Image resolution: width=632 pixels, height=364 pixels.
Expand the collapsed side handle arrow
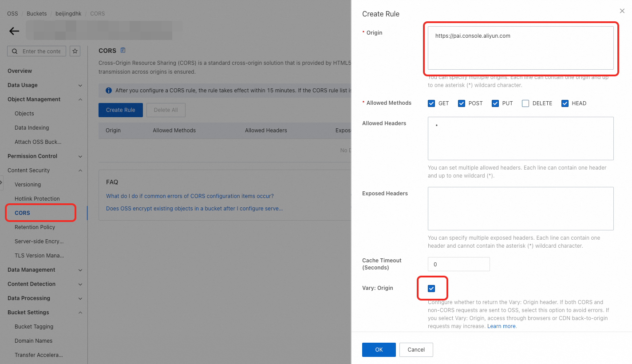click(x=1, y=182)
